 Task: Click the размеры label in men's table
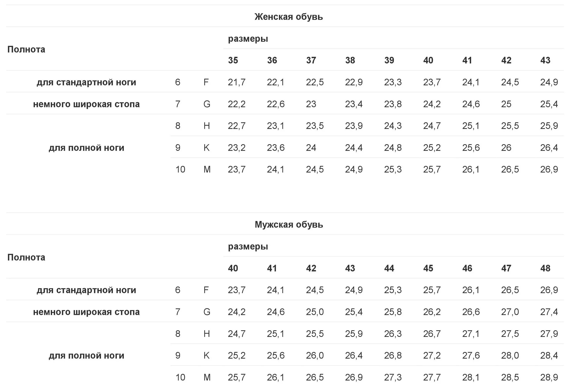248,247
